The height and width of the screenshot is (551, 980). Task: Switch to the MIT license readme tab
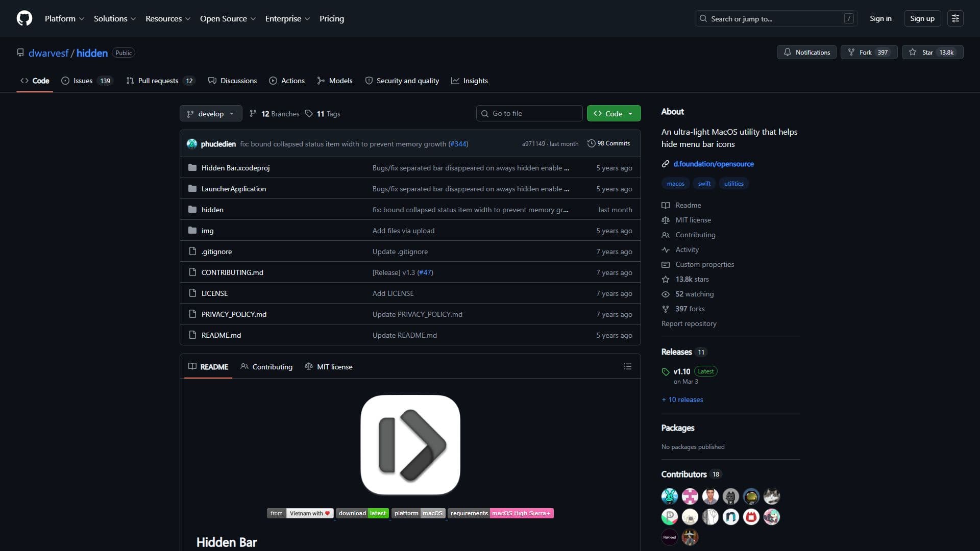click(328, 367)
